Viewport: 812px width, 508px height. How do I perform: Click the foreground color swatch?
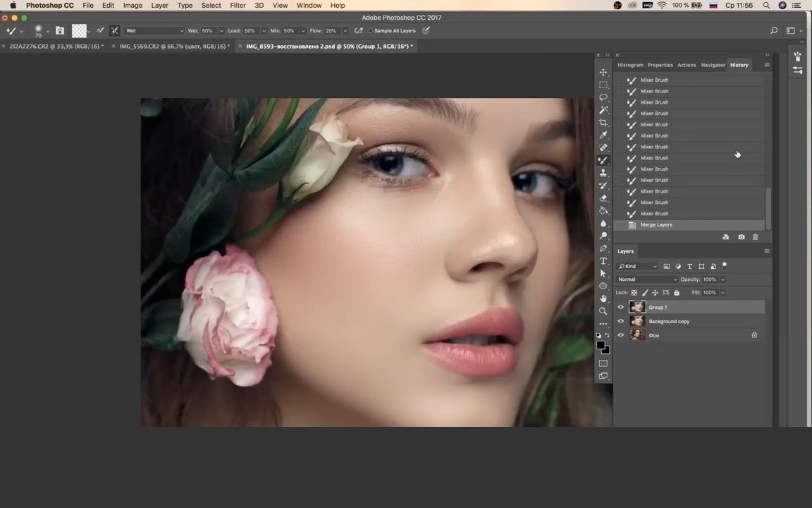point(600,345)
